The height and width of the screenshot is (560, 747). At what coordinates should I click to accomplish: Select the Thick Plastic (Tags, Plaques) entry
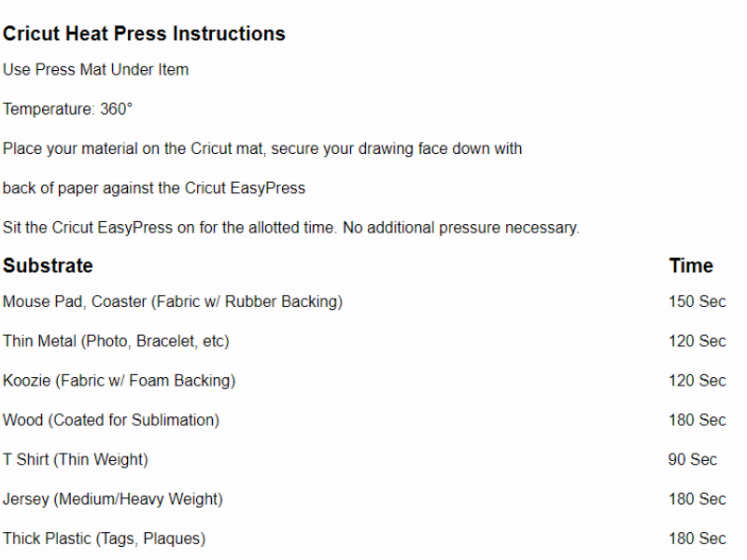[104, 538]
